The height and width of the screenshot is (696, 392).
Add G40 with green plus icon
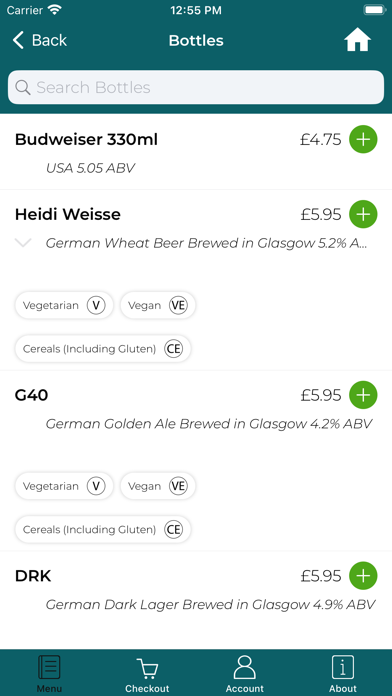(363, 395)
